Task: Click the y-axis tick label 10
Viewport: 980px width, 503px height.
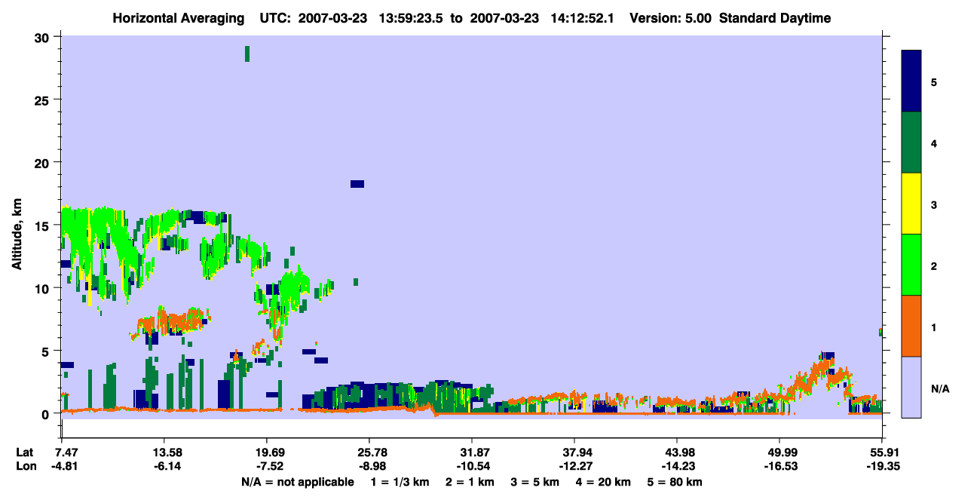Action: coord(43,288)
